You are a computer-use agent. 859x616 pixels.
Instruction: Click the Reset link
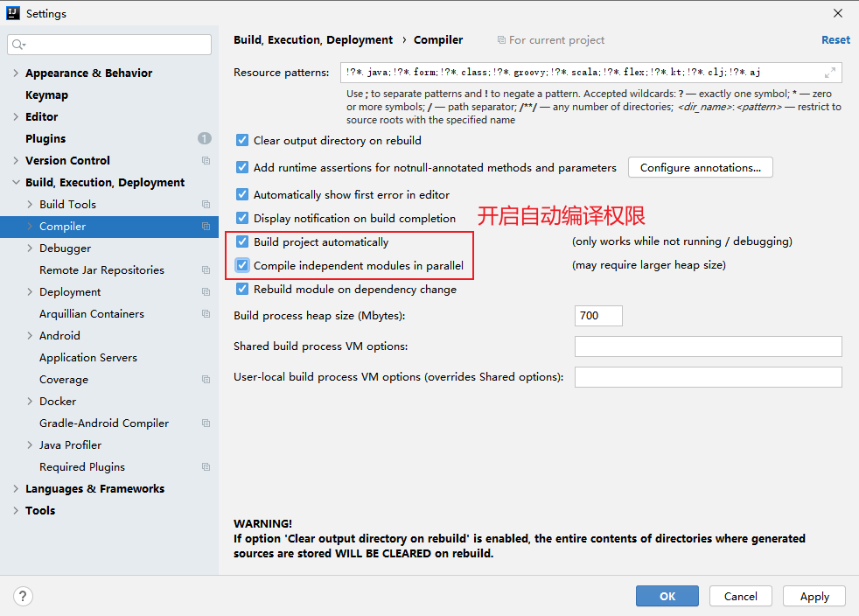tap(835, 40)
